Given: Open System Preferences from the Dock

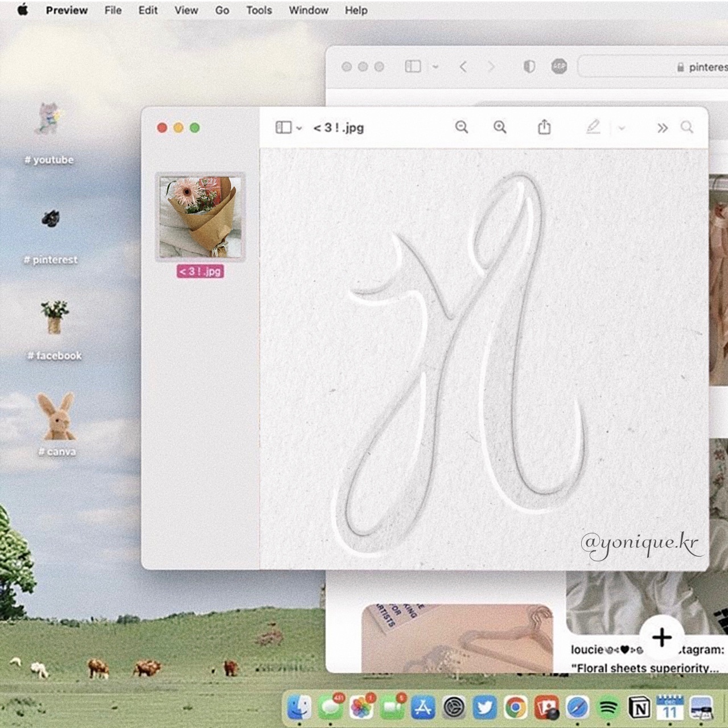Looking at the screenshot, I should (454, 708).
